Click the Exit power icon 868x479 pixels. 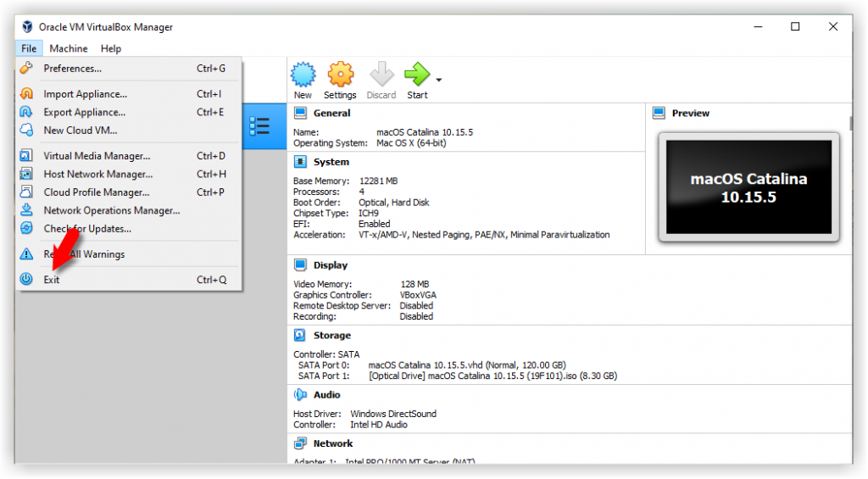[x=26, y=279]
